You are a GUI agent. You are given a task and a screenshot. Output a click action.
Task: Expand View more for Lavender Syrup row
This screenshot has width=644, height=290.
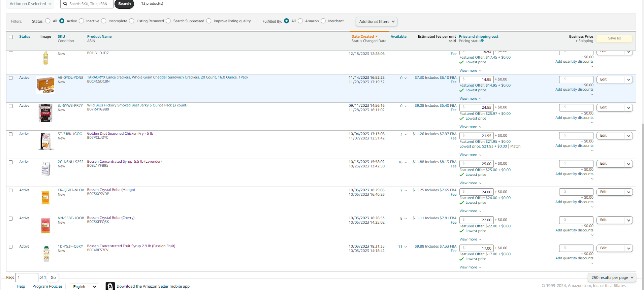[x=471, y=183]
